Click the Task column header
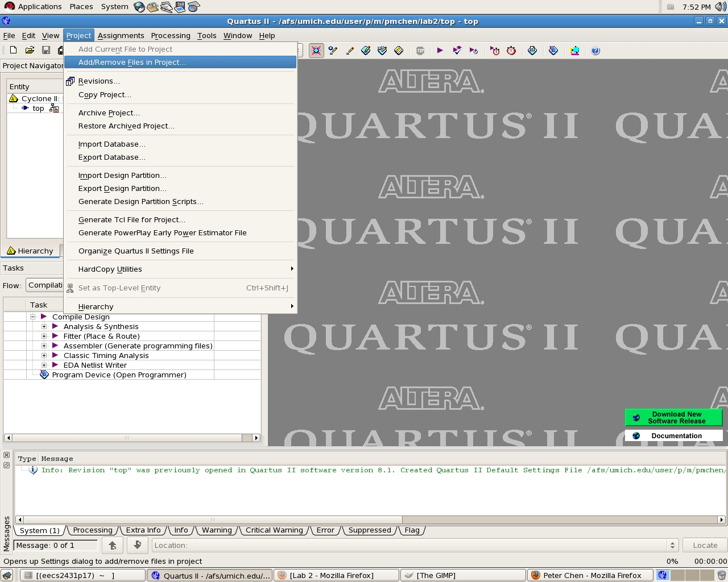 [120, 305]
